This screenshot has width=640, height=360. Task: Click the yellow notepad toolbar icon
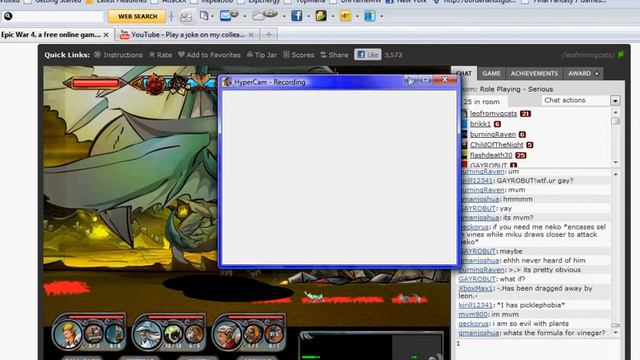[321, 16]
